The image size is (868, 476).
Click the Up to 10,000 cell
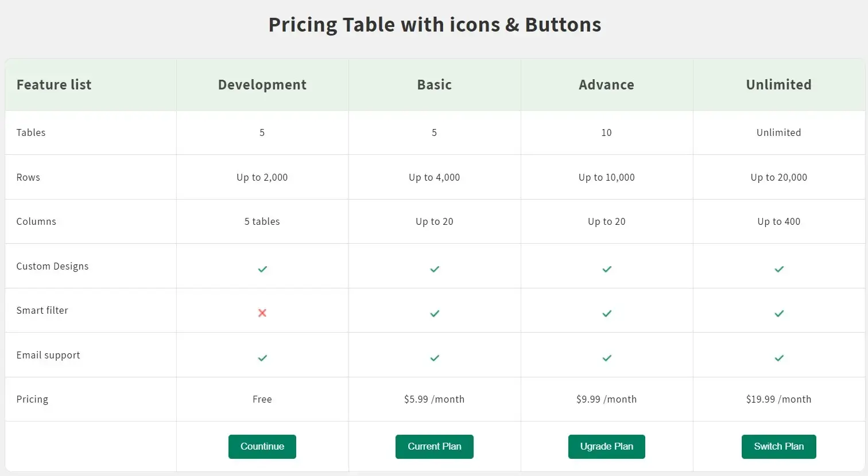click(x=607, y=177)
